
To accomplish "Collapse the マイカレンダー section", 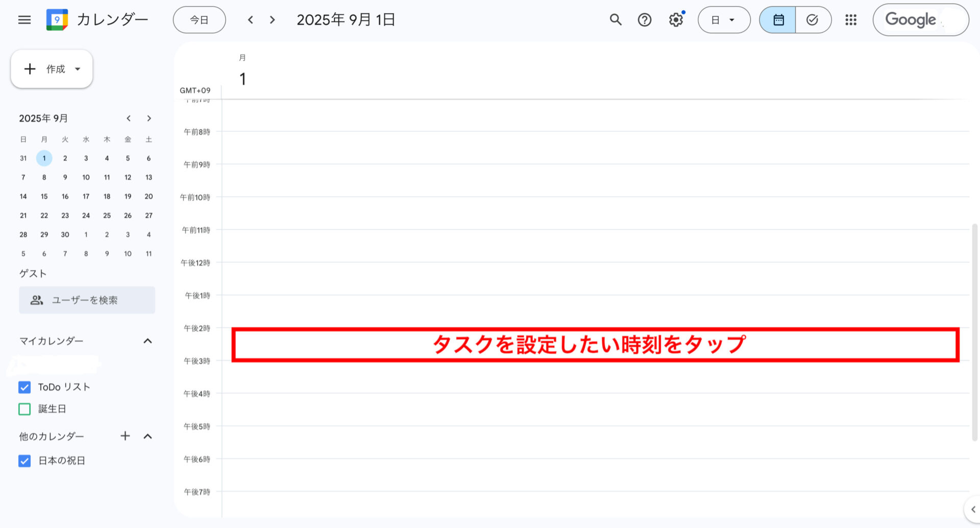I will (x=148, y=341).
